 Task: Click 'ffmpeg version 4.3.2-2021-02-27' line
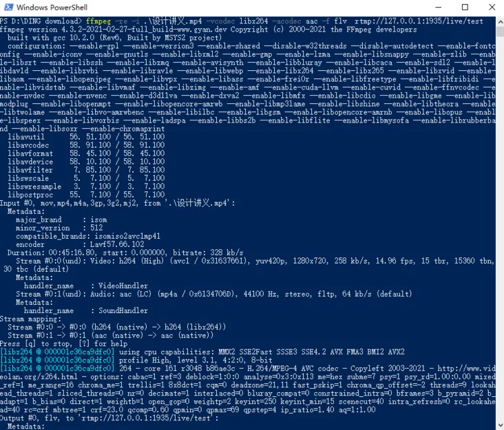click(209, 30)
